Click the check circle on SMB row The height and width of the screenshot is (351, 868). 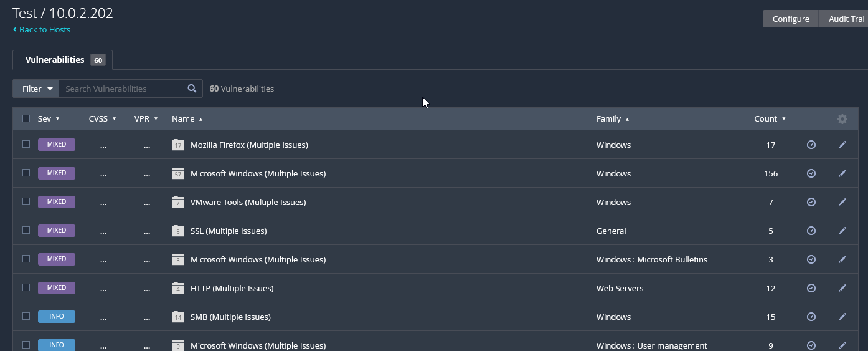[x=811, y=317]
